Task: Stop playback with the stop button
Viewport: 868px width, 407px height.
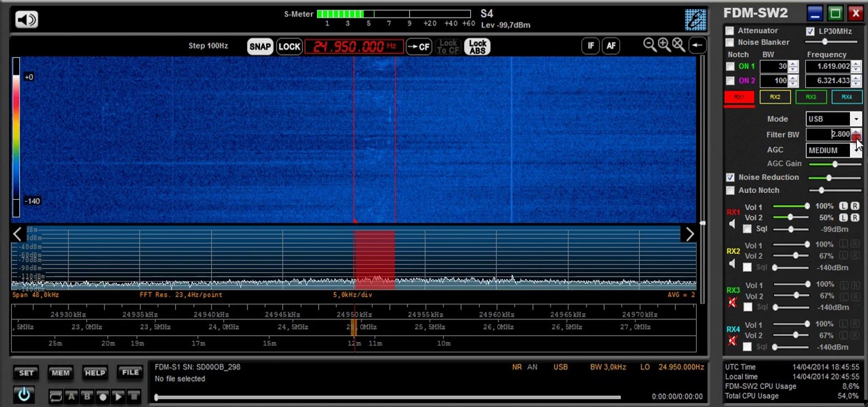Action: 134,396
